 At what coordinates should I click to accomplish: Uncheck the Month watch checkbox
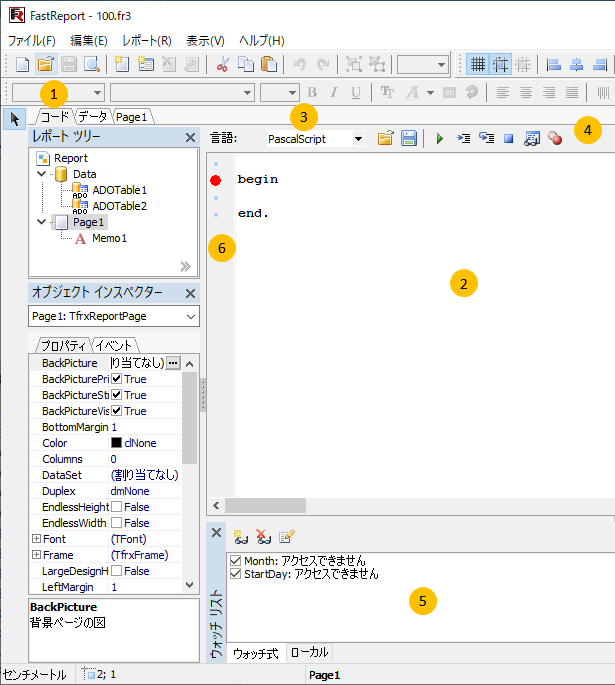pos(235,561)
